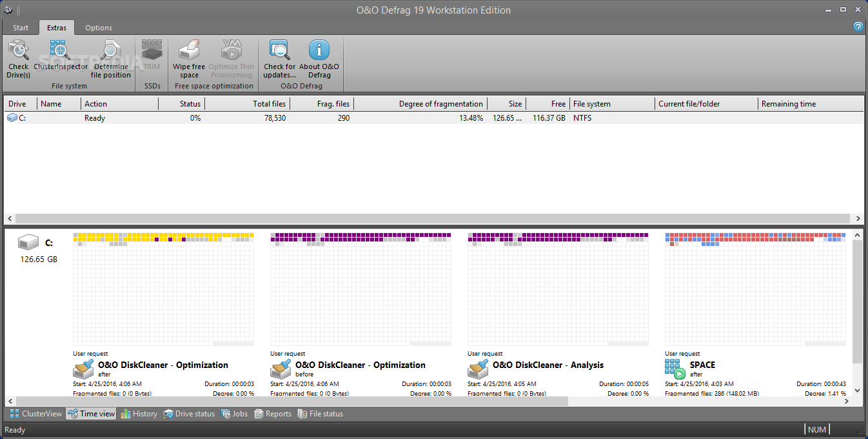Click the NUM indicator in status bar
Screen dimensions: 868x439
pos(817,430)
